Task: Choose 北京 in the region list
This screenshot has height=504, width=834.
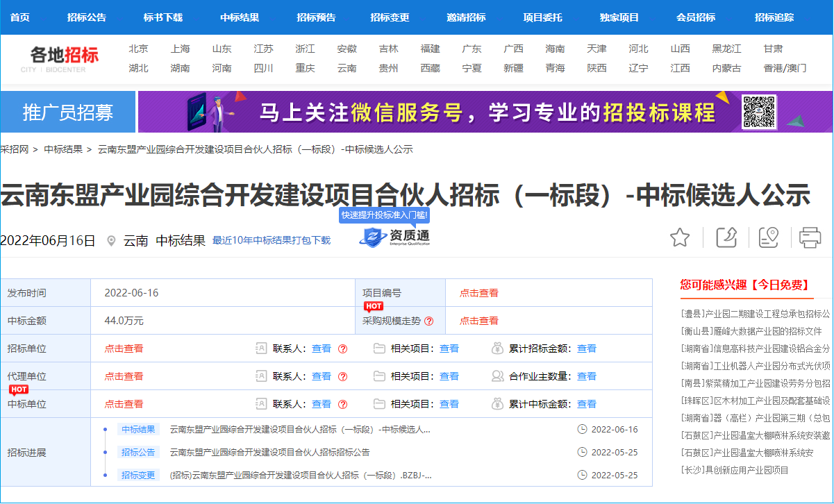Action: [x=138, y=49]
